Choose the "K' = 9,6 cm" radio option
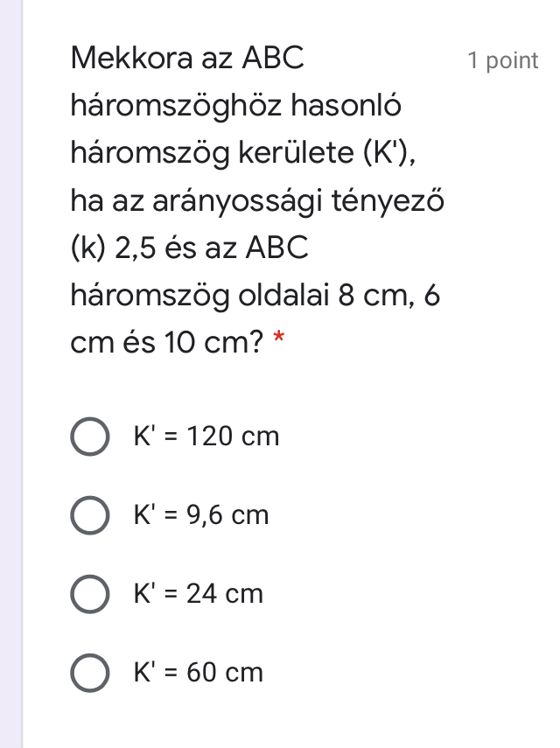 pyautogui.click(x=89, y=516)
